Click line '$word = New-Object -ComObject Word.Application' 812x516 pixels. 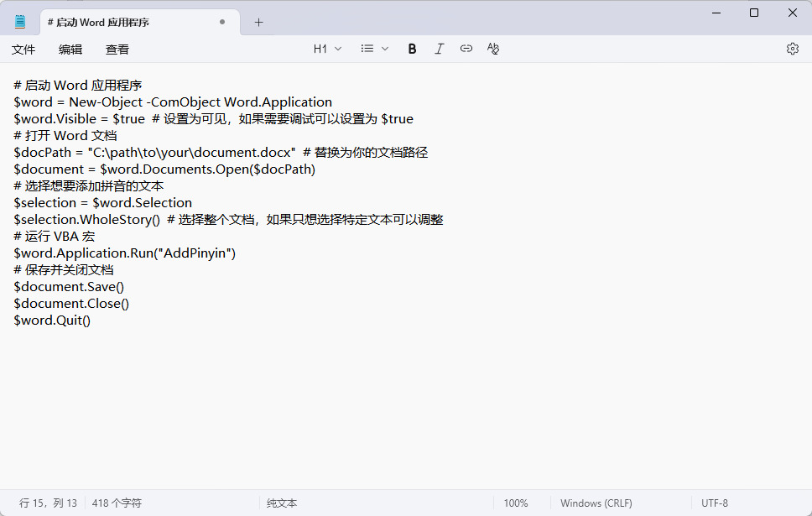(173, 102)
